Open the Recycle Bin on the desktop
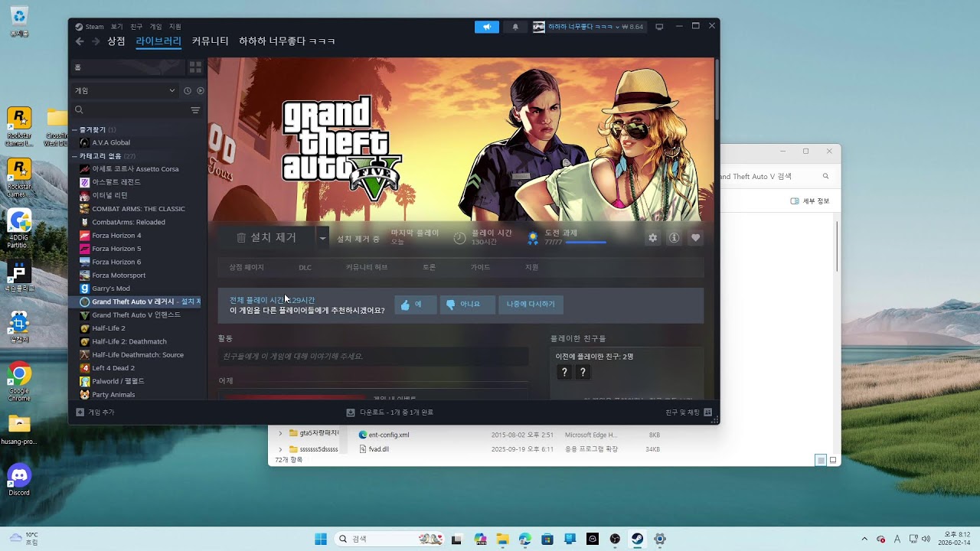This screenshot has height=551, width=980. click(x=19, y=21)
